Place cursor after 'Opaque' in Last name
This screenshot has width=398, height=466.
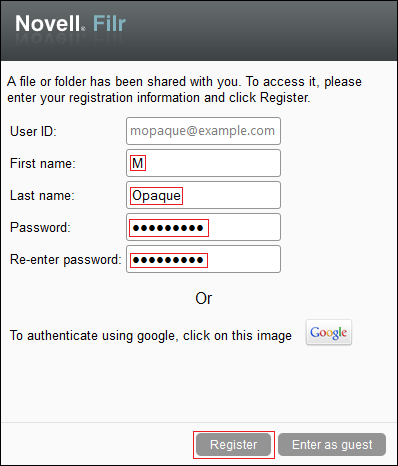[182, 195]
